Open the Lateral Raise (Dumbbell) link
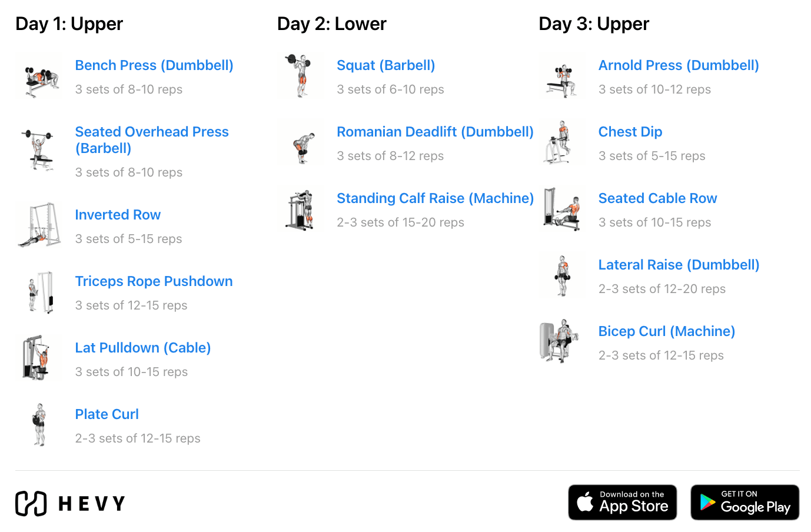Viewport: 811px width, 532px height. (x=679, y=264)
